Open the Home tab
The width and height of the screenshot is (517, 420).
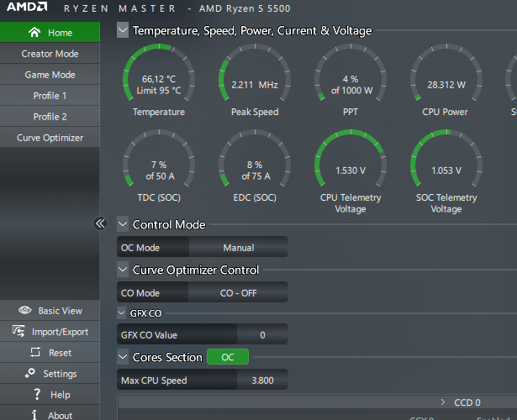click(x=50, y=32)
